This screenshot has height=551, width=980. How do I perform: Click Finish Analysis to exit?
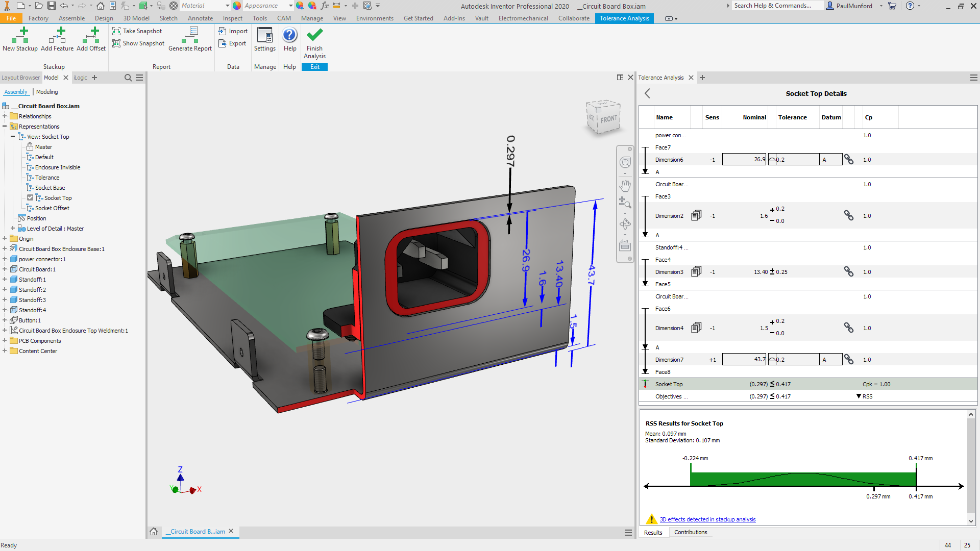(314, 42)
